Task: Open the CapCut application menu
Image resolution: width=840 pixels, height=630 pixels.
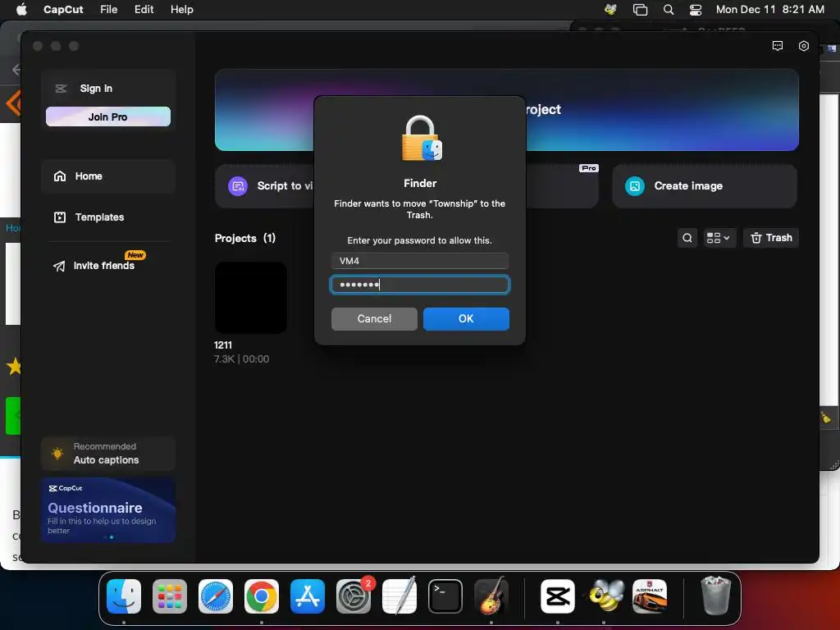Action: 63,9
